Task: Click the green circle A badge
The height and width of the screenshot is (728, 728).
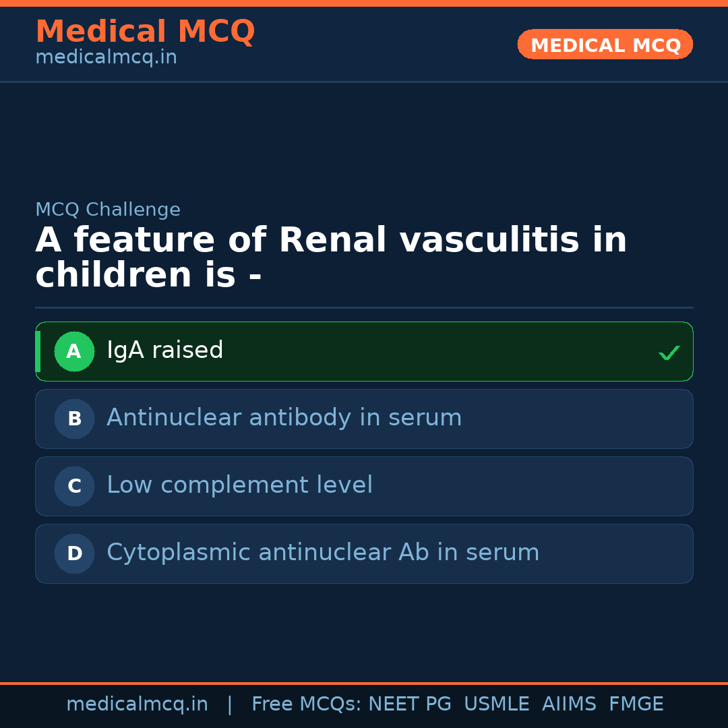Action: pyautogui.click(x=74, y=351)
